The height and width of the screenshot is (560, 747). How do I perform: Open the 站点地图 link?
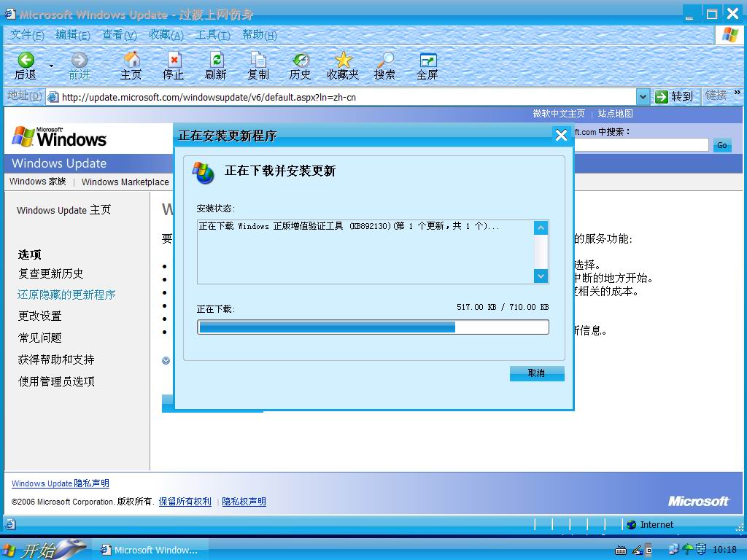pos(616,113)
